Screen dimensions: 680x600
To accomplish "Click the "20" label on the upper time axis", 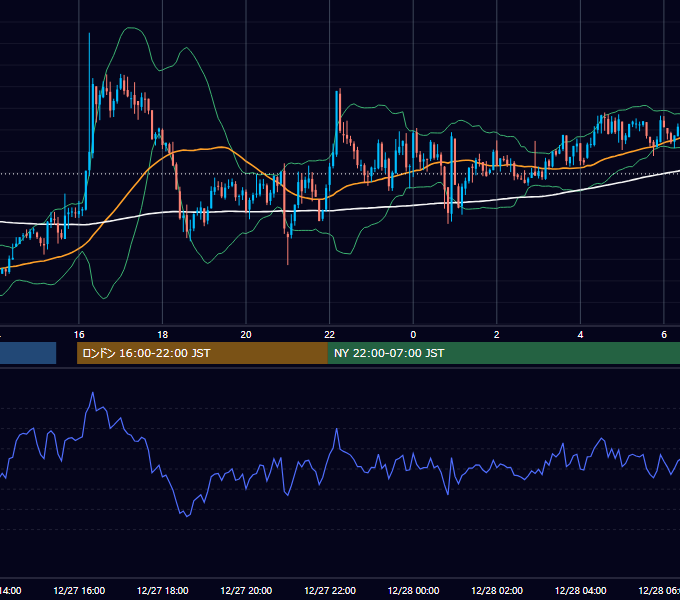I will click(x=246, y=335).
